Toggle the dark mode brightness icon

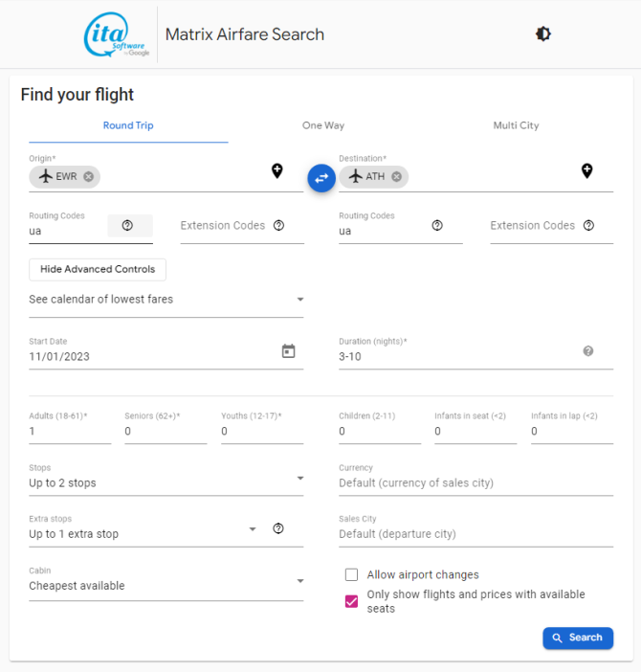coord(543,34)
